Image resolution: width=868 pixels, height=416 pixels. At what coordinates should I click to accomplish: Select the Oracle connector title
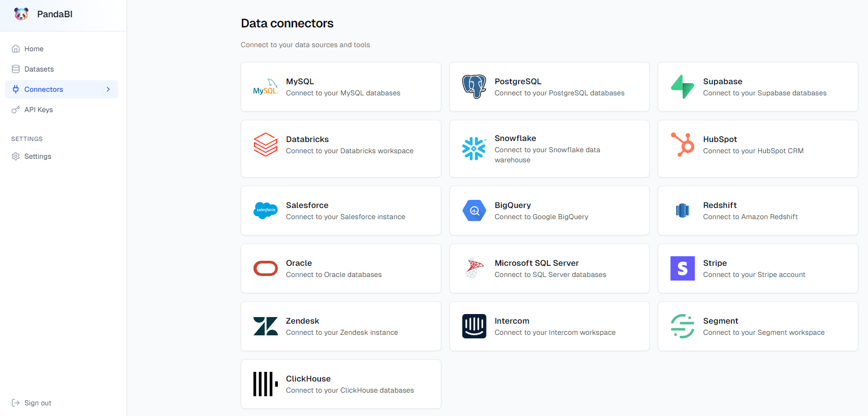coord(299,263)
